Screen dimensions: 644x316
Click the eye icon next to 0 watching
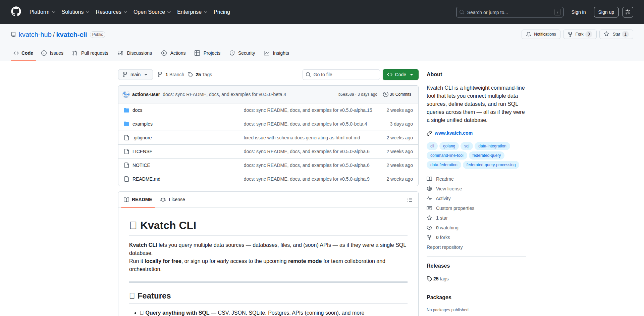coord(429,228)
